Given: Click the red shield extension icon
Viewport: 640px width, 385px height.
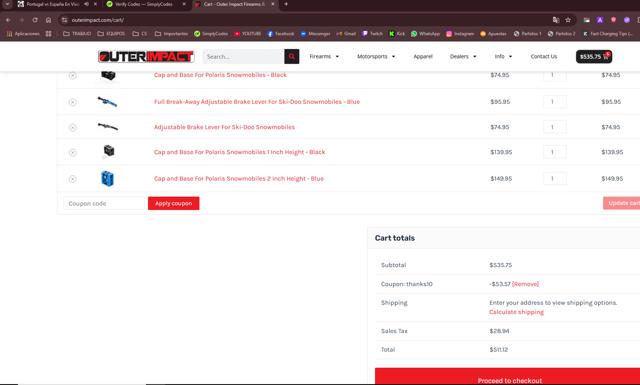Looking at the screenshot, I should [613, 20].
